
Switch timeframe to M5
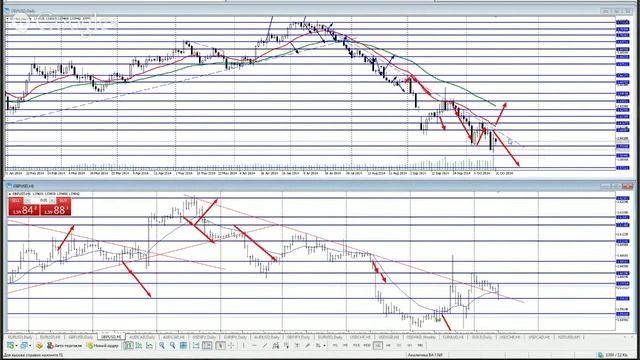pos(345,345)
